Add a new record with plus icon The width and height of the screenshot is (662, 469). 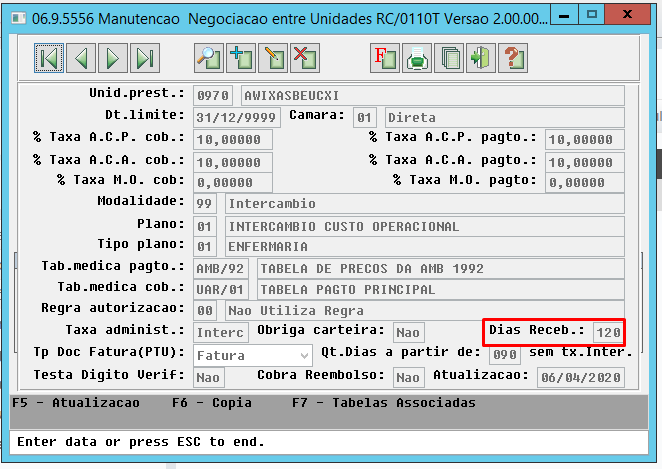pyautogui.click(x=241, y=58)
